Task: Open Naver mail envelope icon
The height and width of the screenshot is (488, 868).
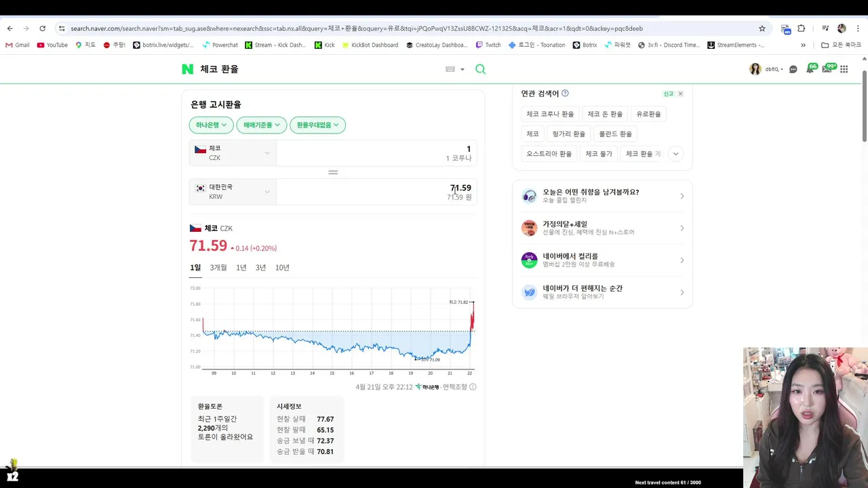Action: tap(827, 69)
